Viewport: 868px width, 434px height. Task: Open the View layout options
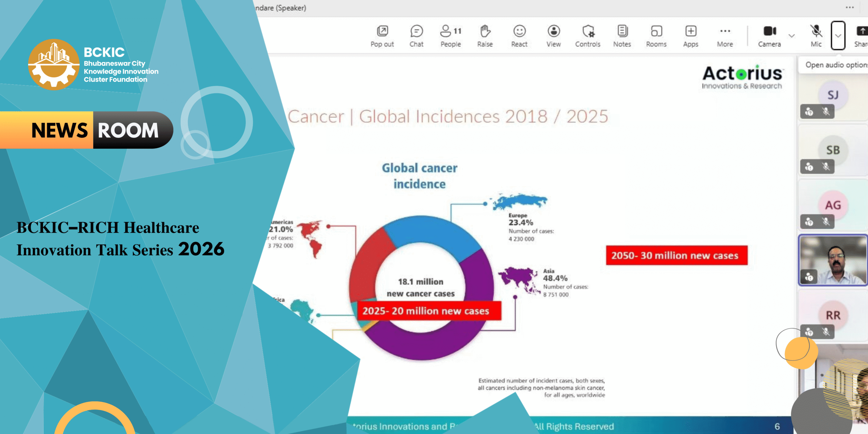(x=553, y=36)
